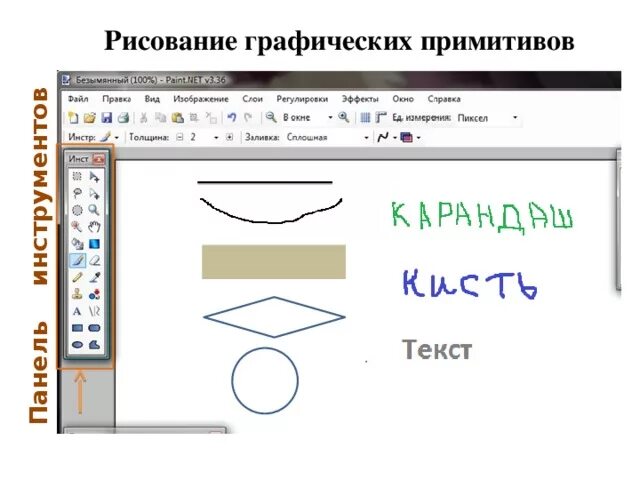The width and height of the screenshot is (640, 480).
Task: Click the New file icon
Action: [x=73, y=118]
